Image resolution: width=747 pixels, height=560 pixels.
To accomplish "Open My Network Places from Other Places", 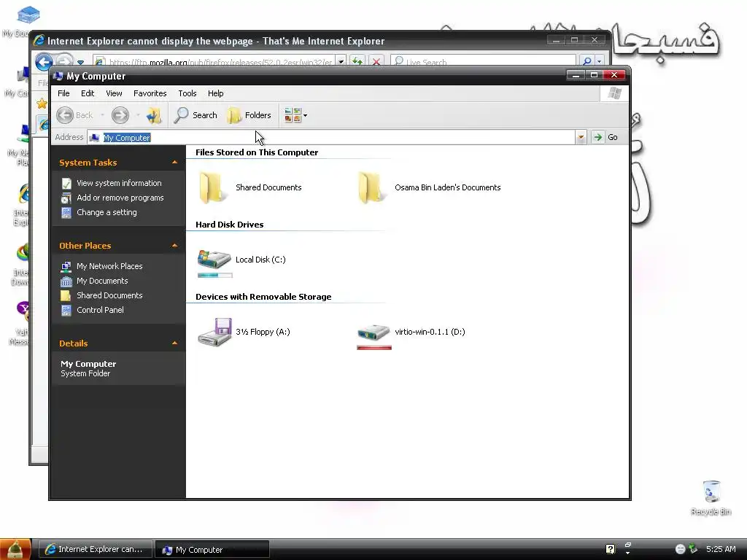I will (x=109, y=266).
